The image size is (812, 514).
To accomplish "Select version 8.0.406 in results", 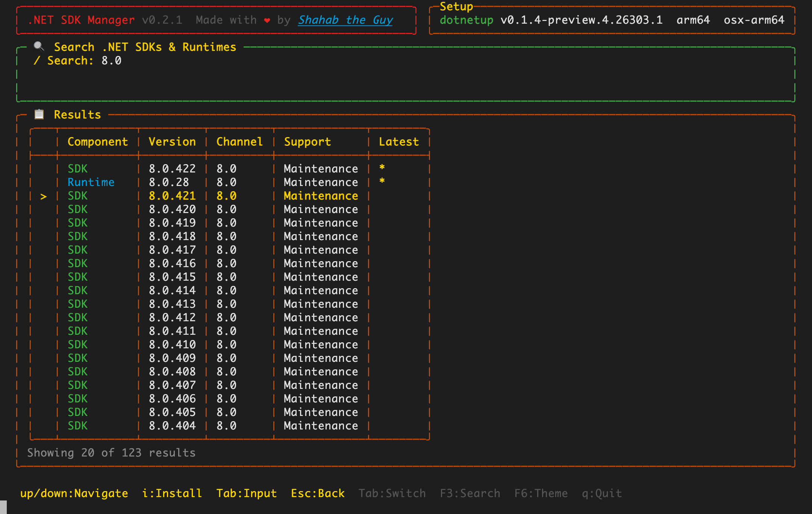I will (172, 399).
